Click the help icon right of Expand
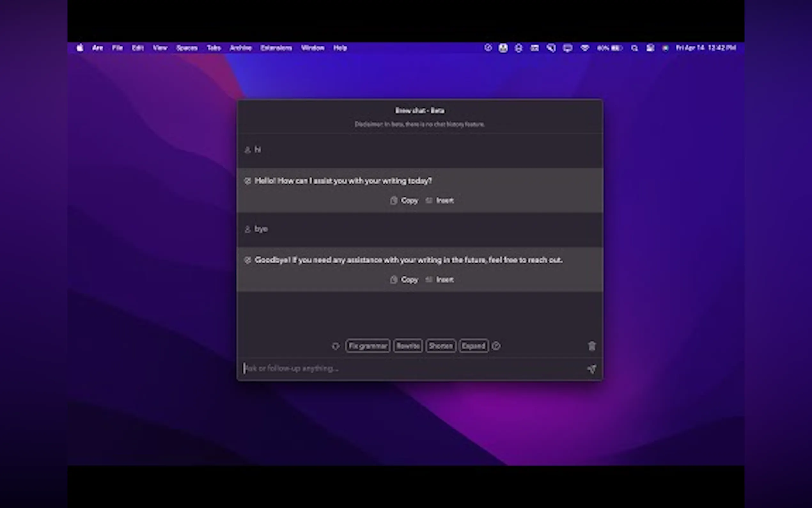812x508 pixels. click(496, 346)
